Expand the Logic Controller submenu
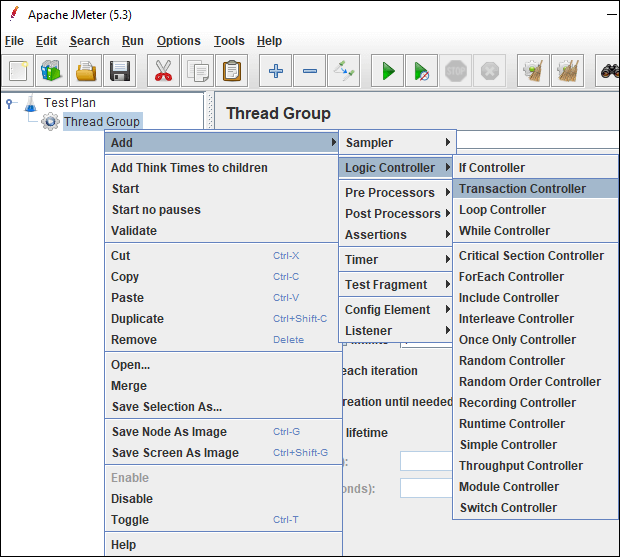 coord(395,168)
